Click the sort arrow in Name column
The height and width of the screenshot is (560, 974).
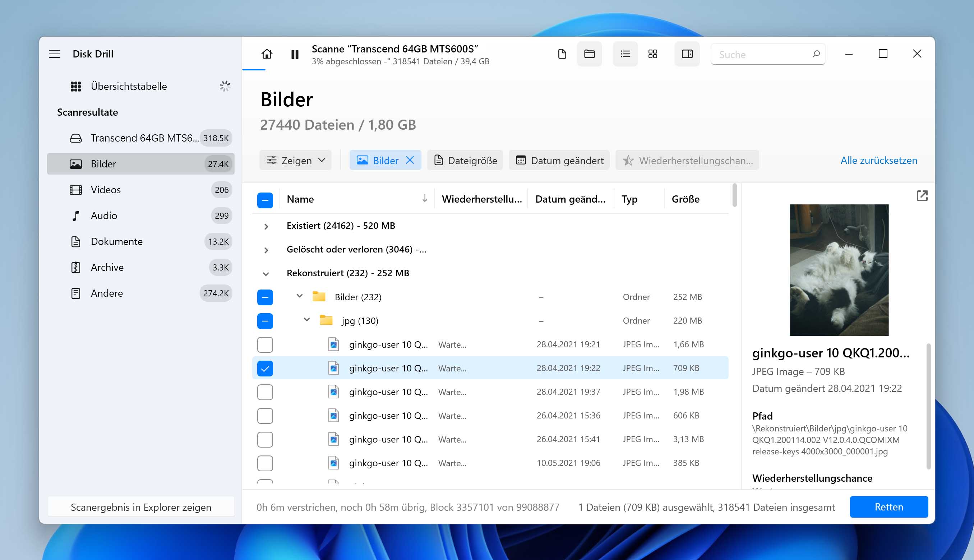click(x=425, y=199)
